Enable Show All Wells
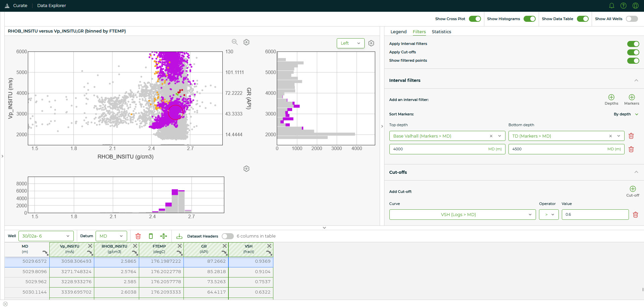 [632, 19]
